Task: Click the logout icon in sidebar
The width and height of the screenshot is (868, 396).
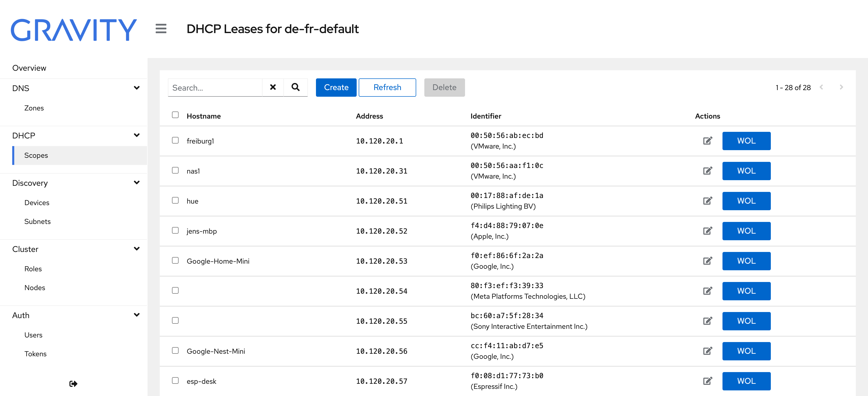Action: point(73,384)
